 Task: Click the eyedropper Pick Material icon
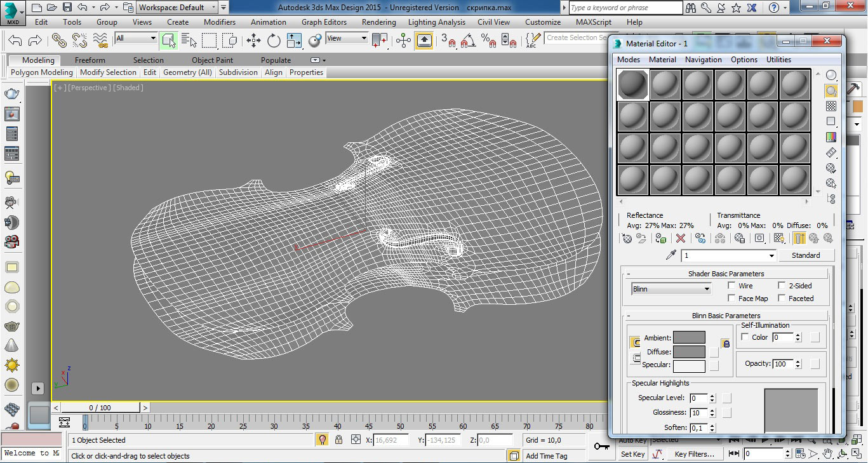671,255
